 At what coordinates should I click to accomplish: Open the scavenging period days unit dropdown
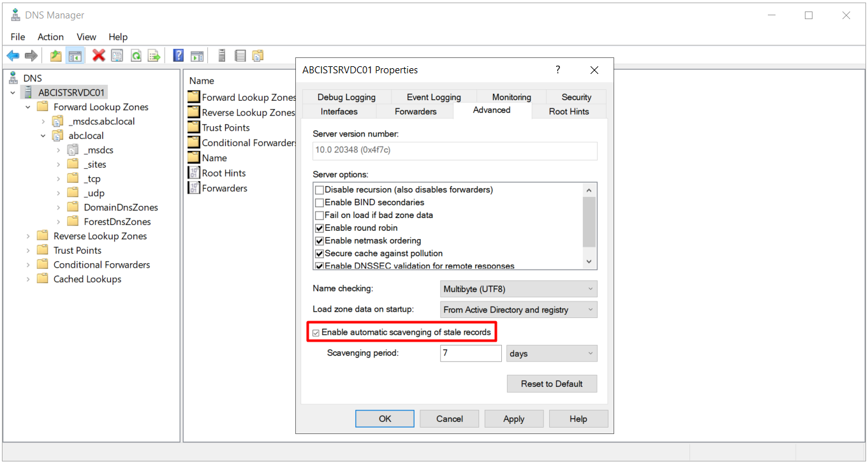point(552,353)
